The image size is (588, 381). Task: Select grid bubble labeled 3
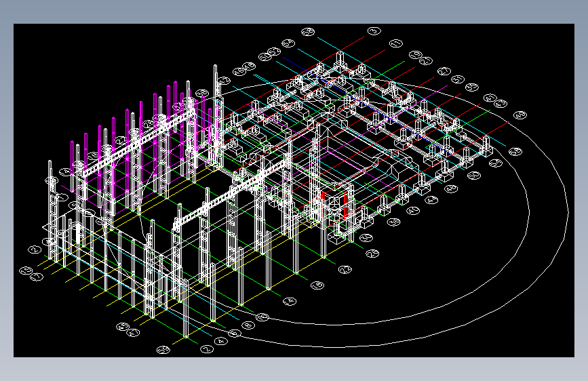374,31
